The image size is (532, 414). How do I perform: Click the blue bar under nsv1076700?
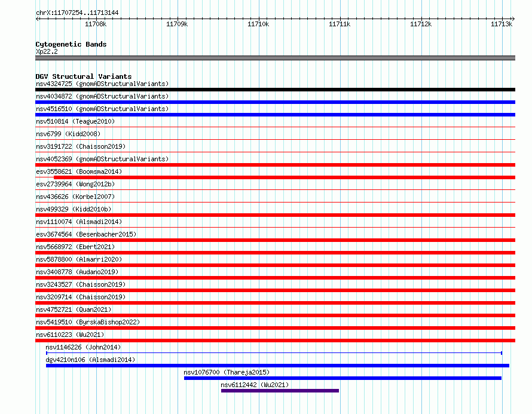pyautogui.click(x=343, y=378)
